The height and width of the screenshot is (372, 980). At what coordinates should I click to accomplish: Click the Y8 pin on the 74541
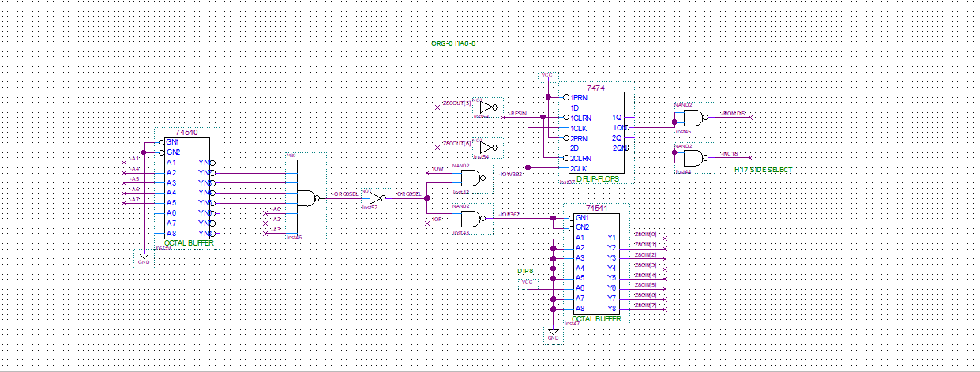pos(611,309)
